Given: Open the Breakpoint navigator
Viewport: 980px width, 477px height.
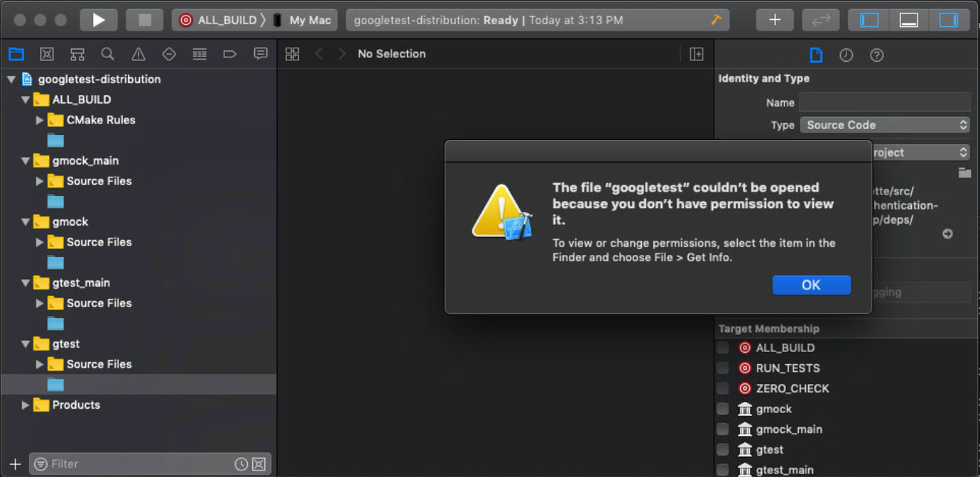Looking at the screenshot, I should 229,54.
